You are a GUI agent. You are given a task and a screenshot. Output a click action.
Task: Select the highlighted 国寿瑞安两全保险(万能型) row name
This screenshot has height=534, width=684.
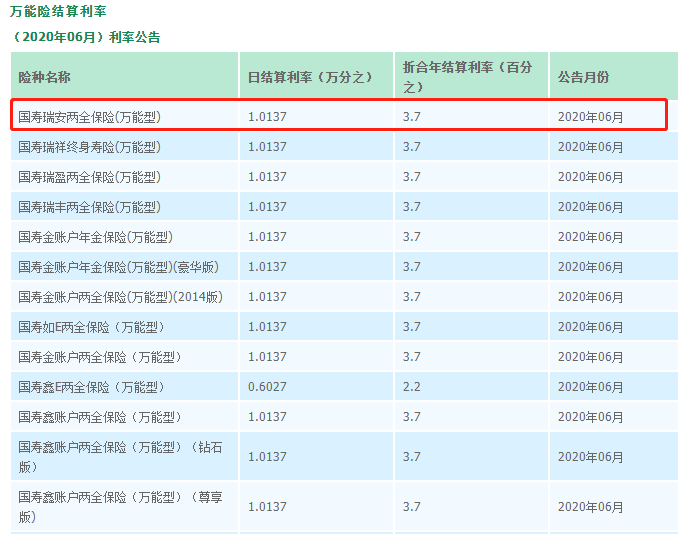pyautogui.click(x=89, y=117)
